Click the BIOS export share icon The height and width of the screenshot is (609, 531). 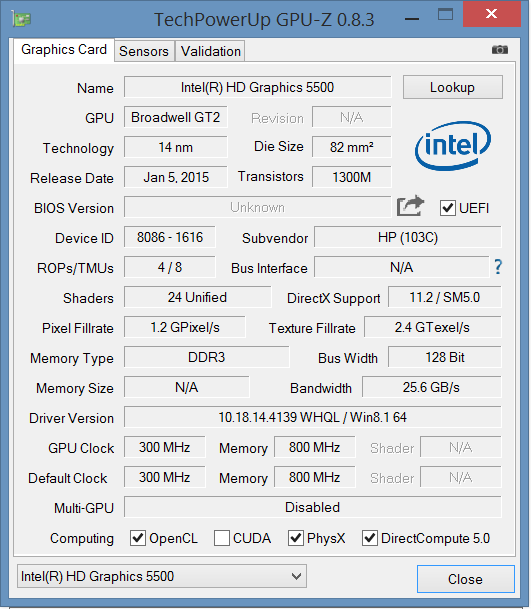410,206
